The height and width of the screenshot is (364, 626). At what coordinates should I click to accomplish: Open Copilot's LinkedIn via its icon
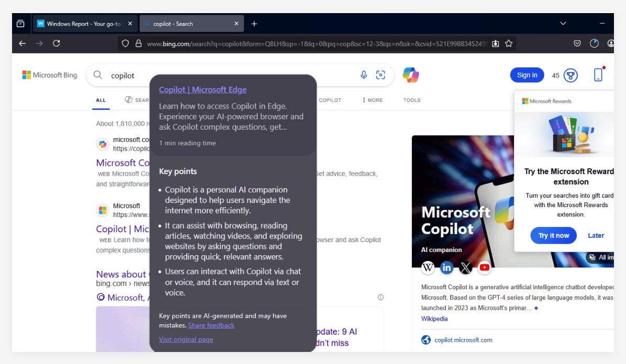pyautogui.click(x=446, y=267)
